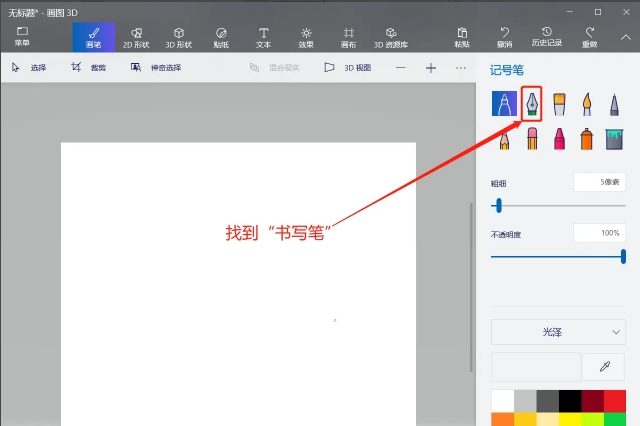Click the 不透明度 opacity value field
This screenshot has height=426, width=640.
tap(599, 233)
